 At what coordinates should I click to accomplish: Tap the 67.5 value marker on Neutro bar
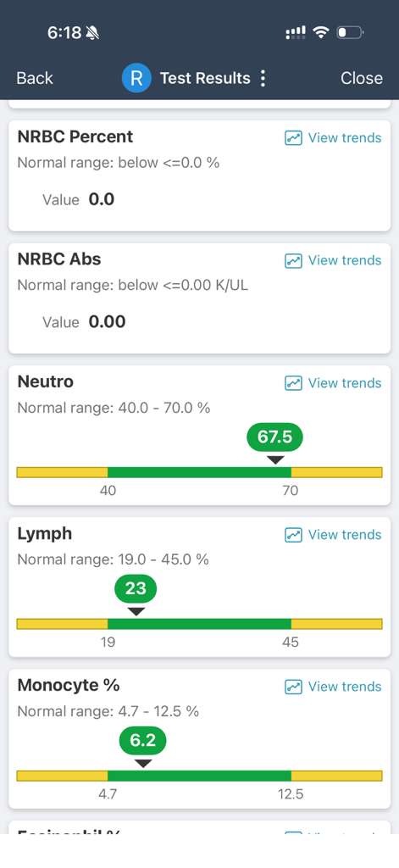pyautogui.click(x=275, y=437)
